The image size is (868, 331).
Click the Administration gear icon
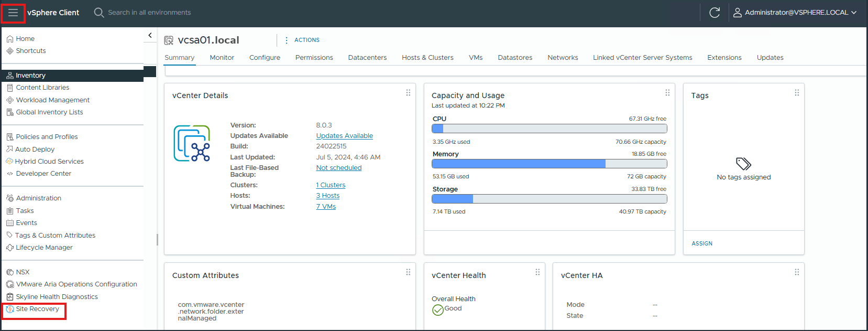click(10, 198)
